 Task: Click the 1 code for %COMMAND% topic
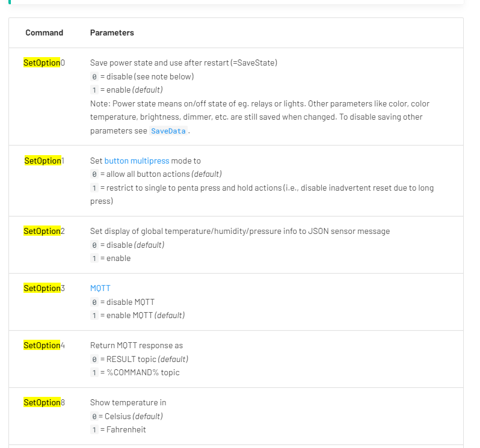coord(94,373)
